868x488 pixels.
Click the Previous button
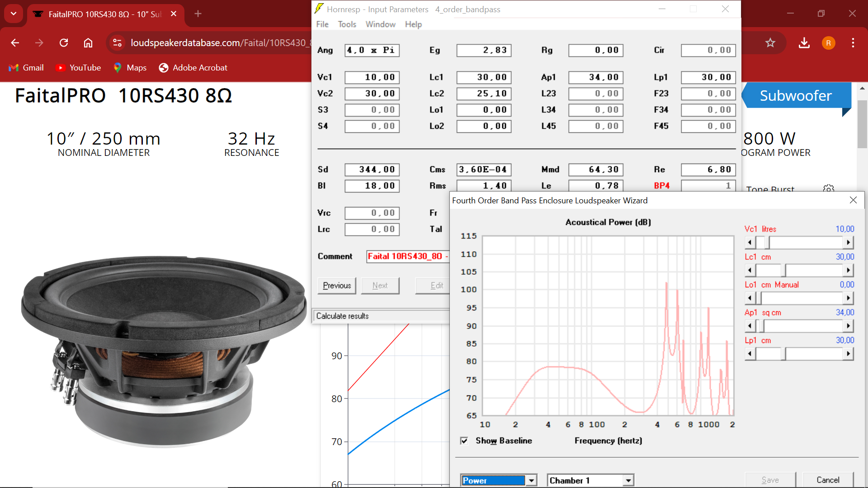point(337,286)
